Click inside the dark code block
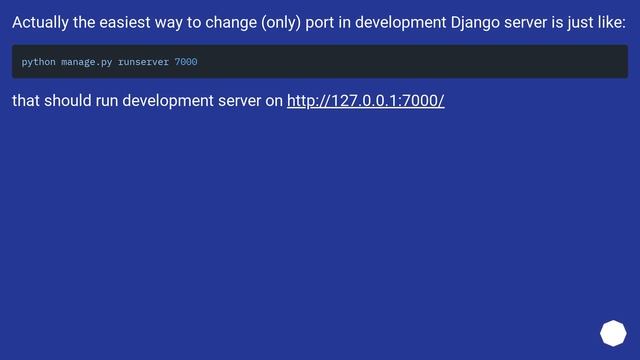Screen dimensions: 640x360 [x=320, y=62]
